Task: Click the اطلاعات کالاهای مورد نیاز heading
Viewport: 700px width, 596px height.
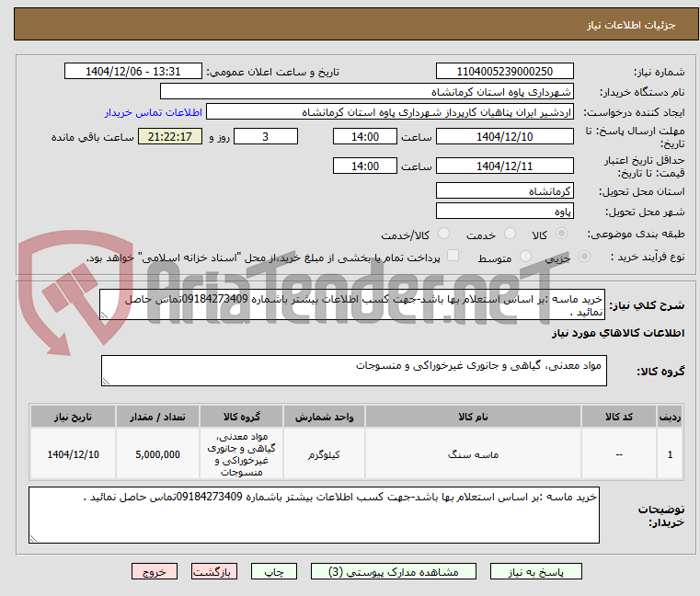Action: 618,333
